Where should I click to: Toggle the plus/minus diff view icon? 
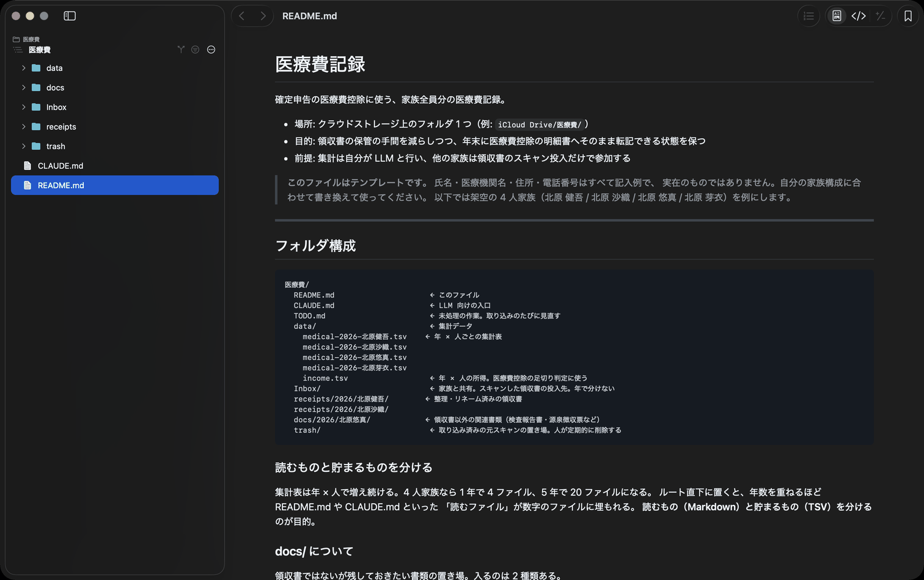tap(881, 16)
